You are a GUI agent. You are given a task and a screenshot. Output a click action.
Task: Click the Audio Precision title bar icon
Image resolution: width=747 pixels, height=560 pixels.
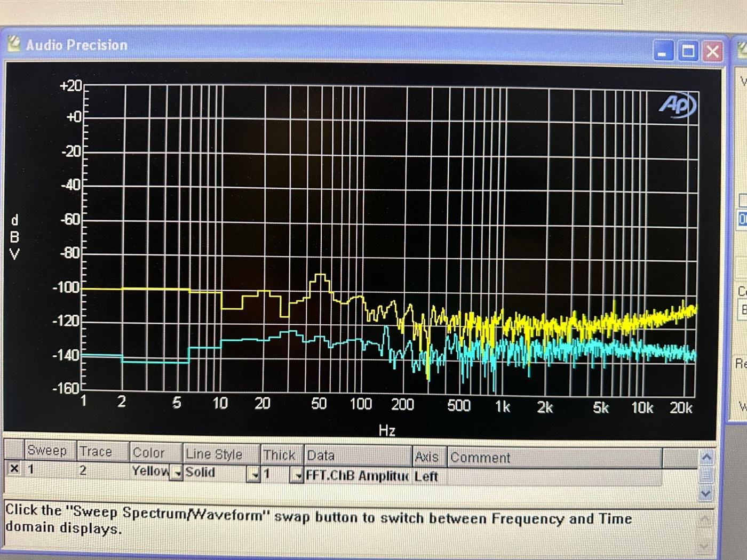tap(14, 44)
